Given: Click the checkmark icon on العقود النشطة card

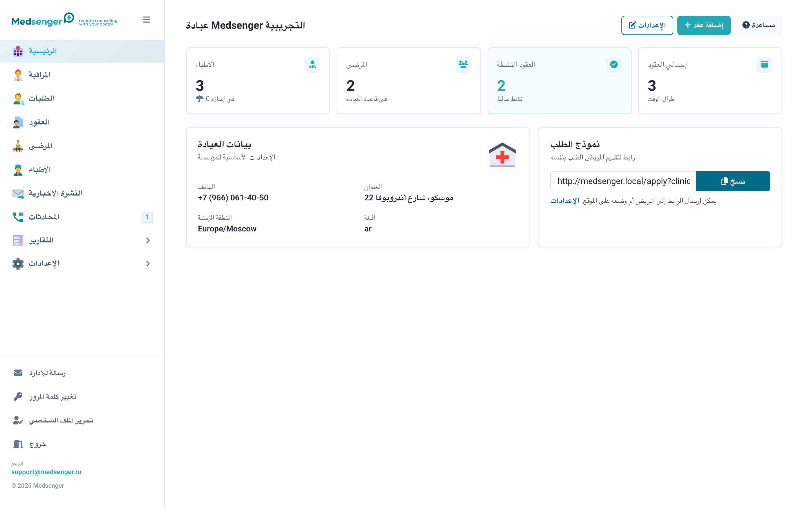Looking at the screenshot, I should click(x=614, y=65).
